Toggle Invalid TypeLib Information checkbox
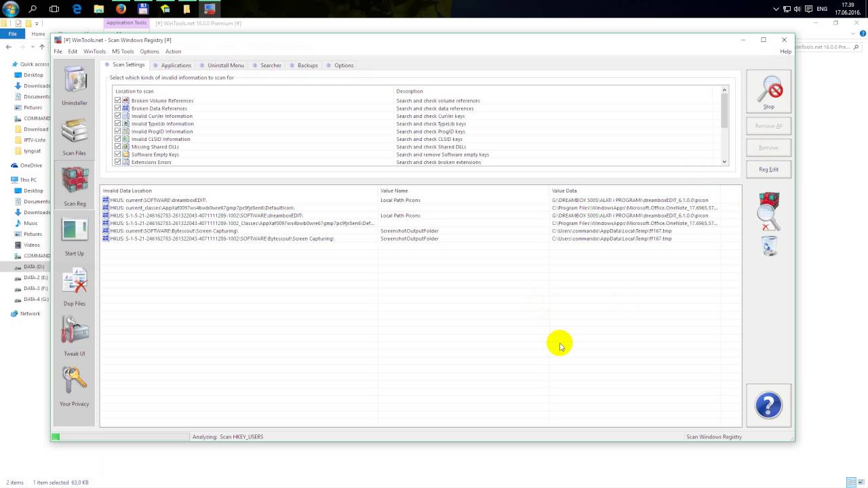The width and height of the screenshot is (868, 488). pyautogui.click(x=118, y=123)
